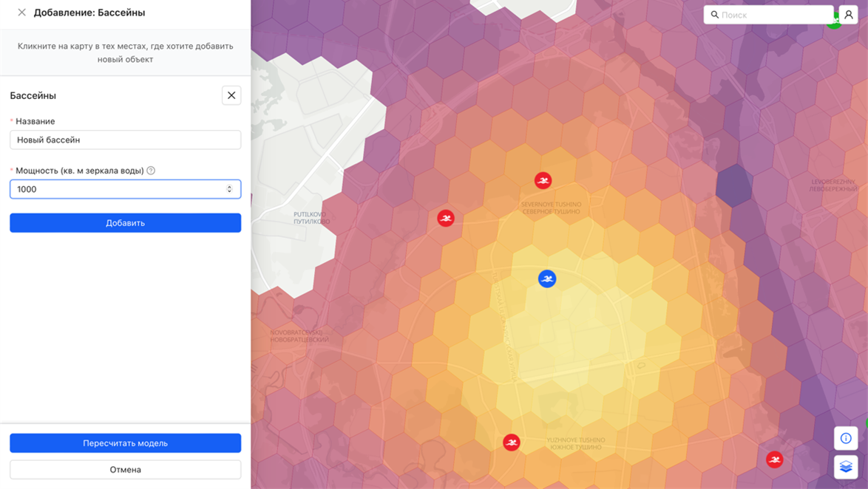Click the red pool marker in bottom-right corner
This screenshot has height=489, width=868.
click(774, 459)
